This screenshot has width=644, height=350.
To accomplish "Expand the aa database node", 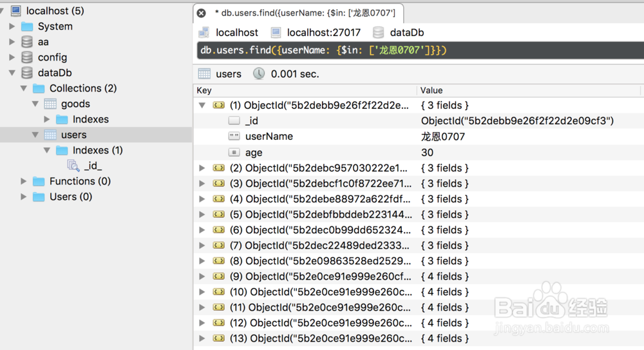I will (x=12, y=41).
